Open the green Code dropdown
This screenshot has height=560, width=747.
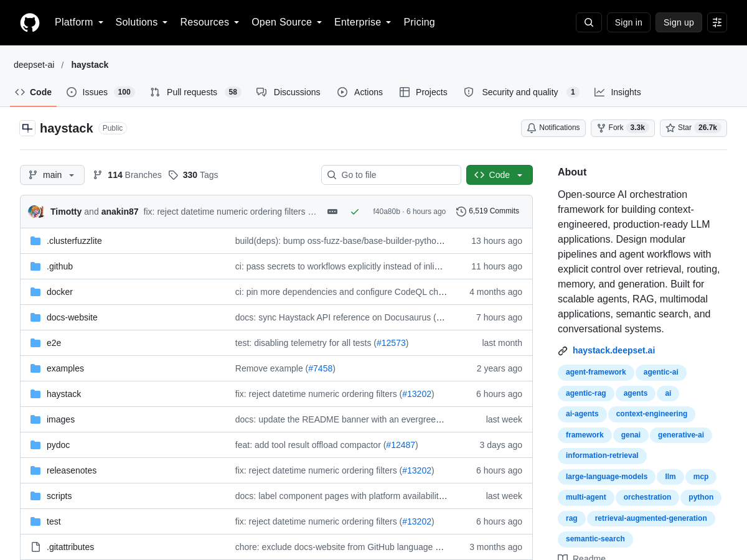499,175
